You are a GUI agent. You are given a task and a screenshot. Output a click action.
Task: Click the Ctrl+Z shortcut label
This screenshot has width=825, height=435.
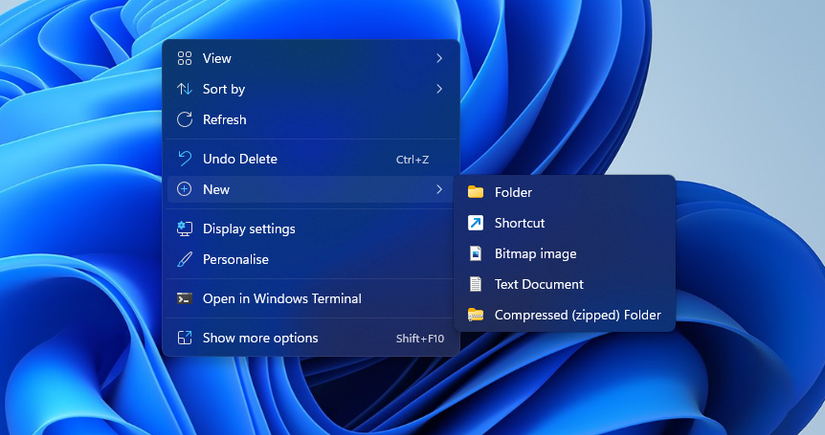(412, 159)
